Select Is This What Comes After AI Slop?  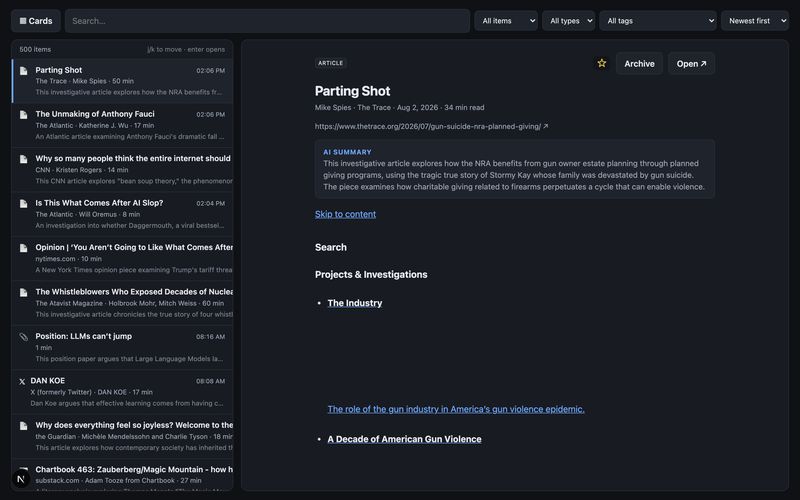coord(122,214)
